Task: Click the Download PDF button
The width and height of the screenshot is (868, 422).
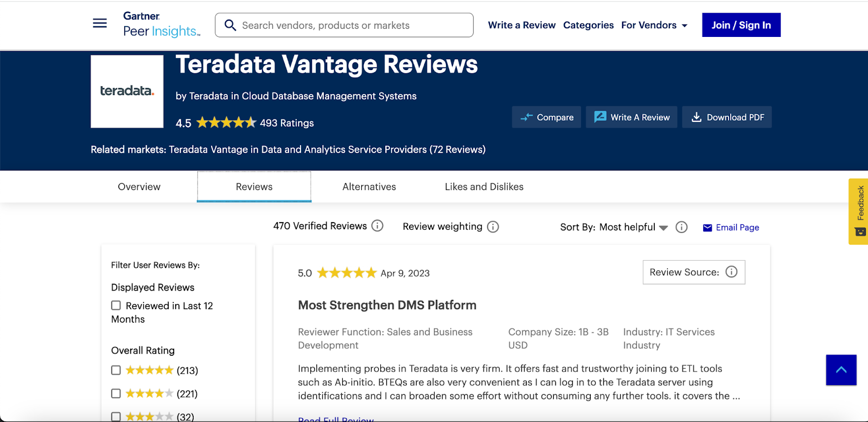Action: (727, 117)
